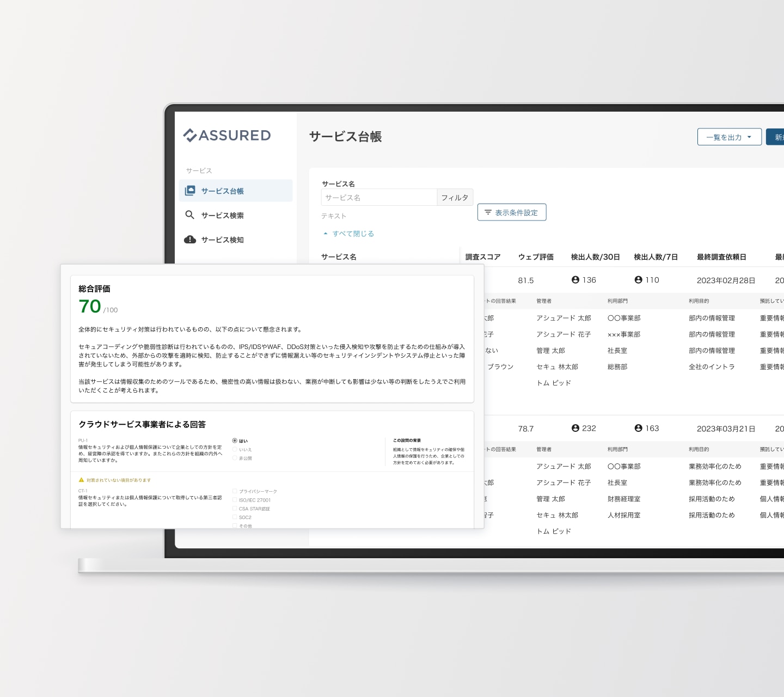Screen dimensions: 784x697
Task: Open サービス検索 in the sidebar
Action: pyautogui.click(x=222, y=216)
